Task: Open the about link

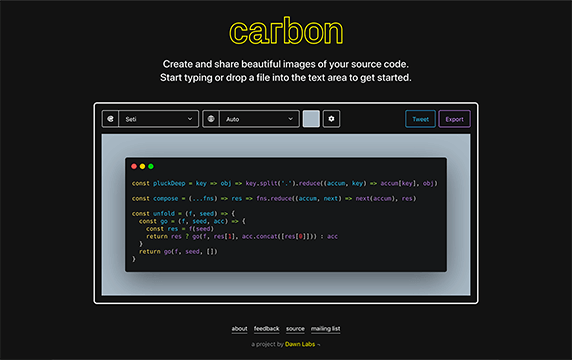Action: (239, 329)
